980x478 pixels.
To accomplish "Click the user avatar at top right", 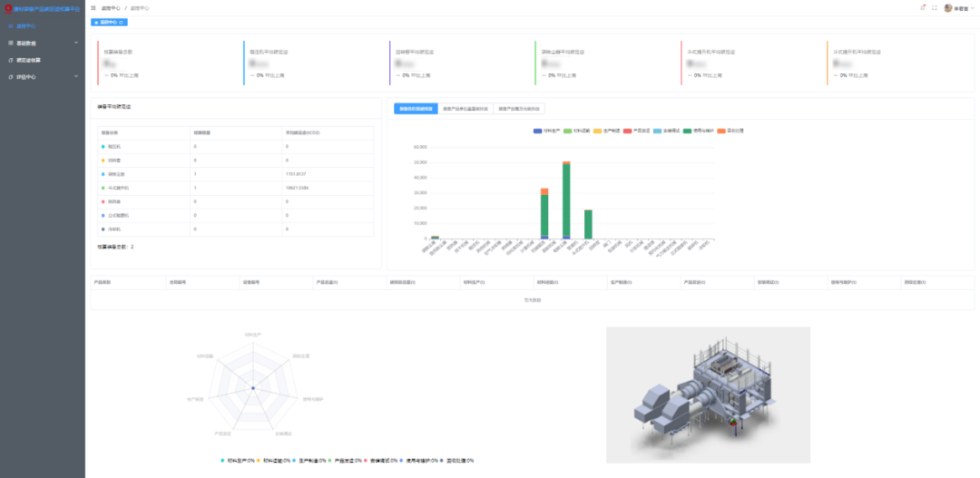I will [x=948, y=7].
